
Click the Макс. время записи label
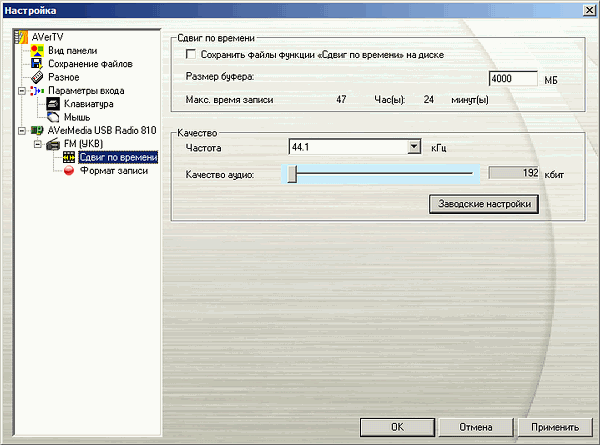pyautogui.click(x=229, y=100)
